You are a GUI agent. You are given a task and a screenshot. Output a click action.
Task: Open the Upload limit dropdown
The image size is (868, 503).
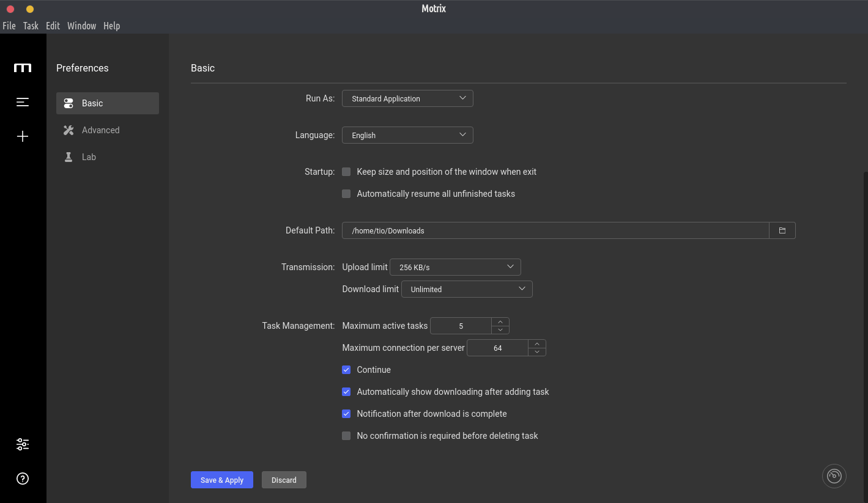click(x=455, y=267)
